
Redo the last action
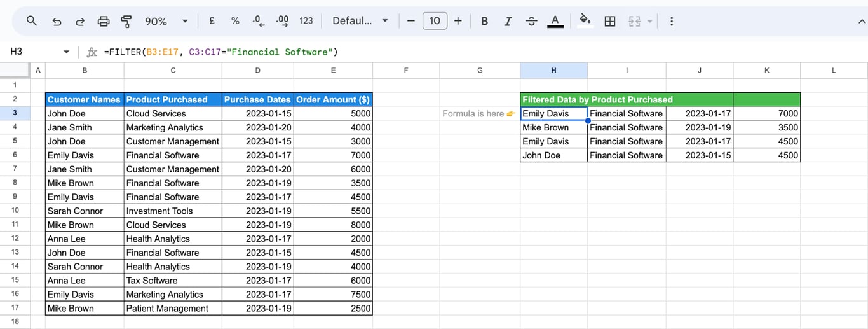80,21
